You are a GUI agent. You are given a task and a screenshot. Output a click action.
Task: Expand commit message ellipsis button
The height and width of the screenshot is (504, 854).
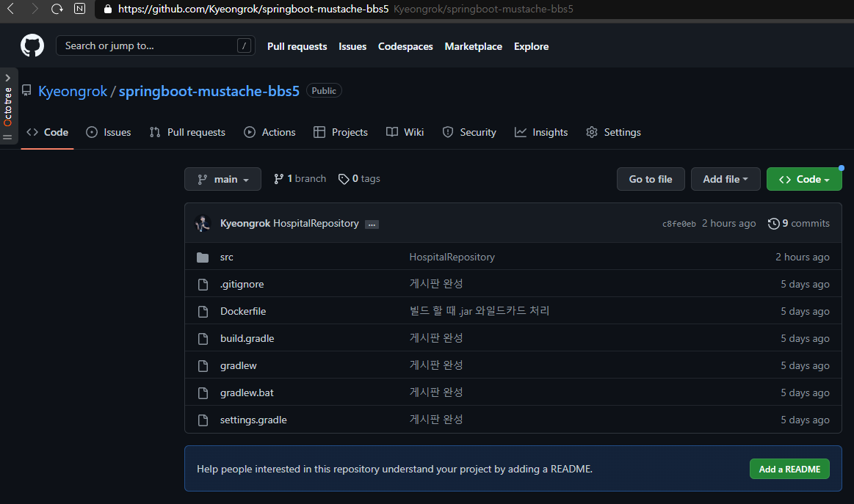pos(372,224)
